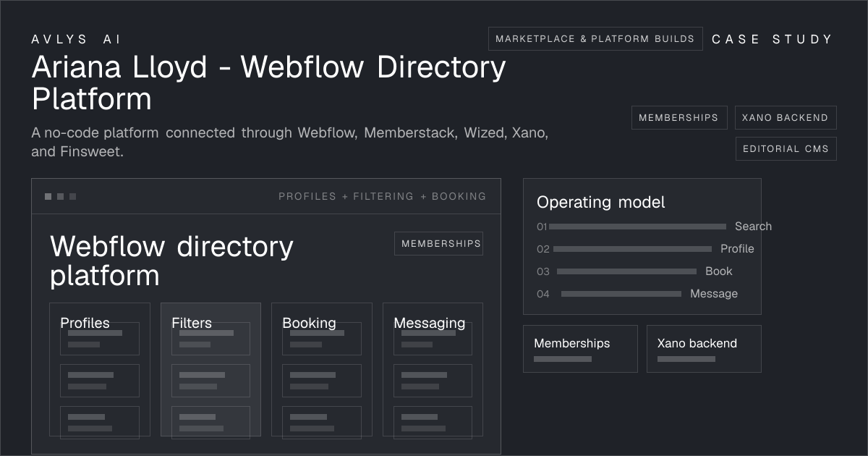Click the Search progress bar
This screenshot has height=456, width=868.
637,227
